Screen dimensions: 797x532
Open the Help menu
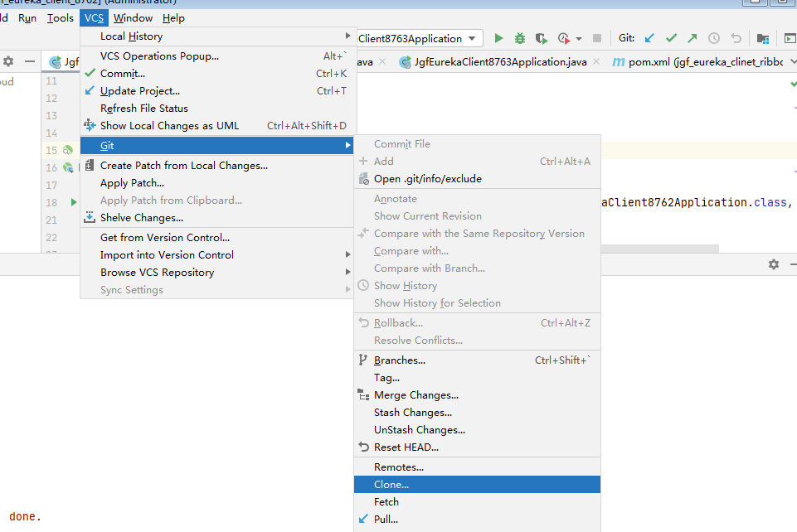coord(173,17)
